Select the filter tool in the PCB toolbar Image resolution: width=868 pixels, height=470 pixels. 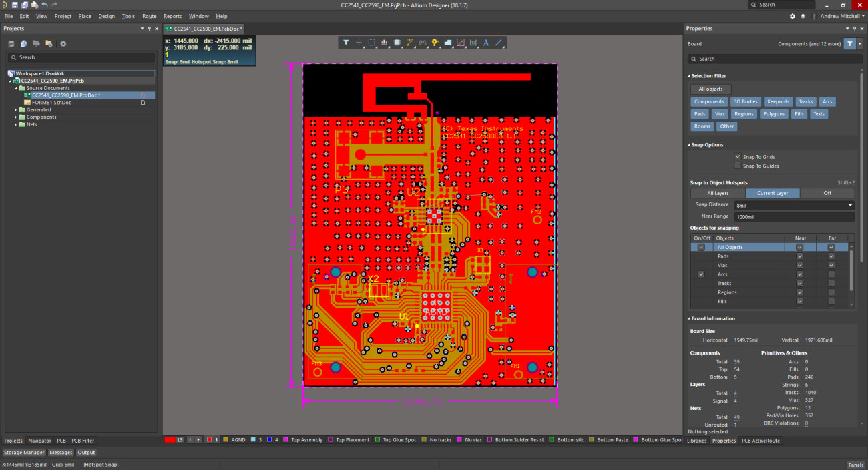[346, 42]
